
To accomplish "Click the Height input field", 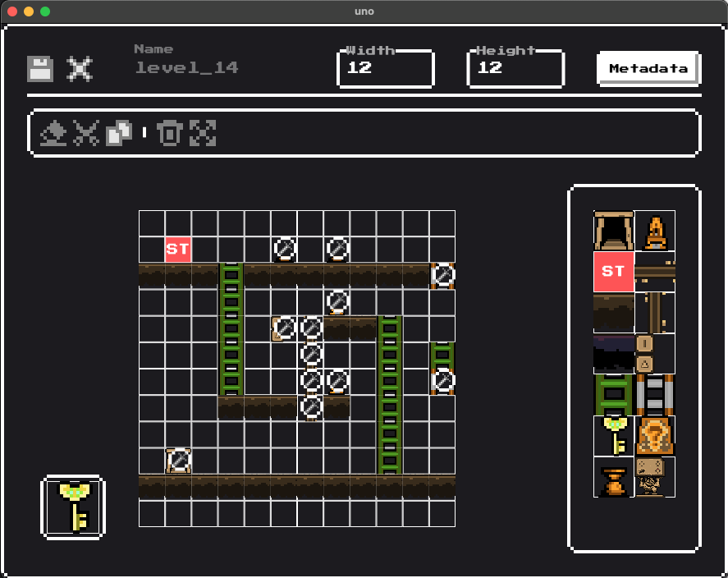I will (x=515, y=68).
